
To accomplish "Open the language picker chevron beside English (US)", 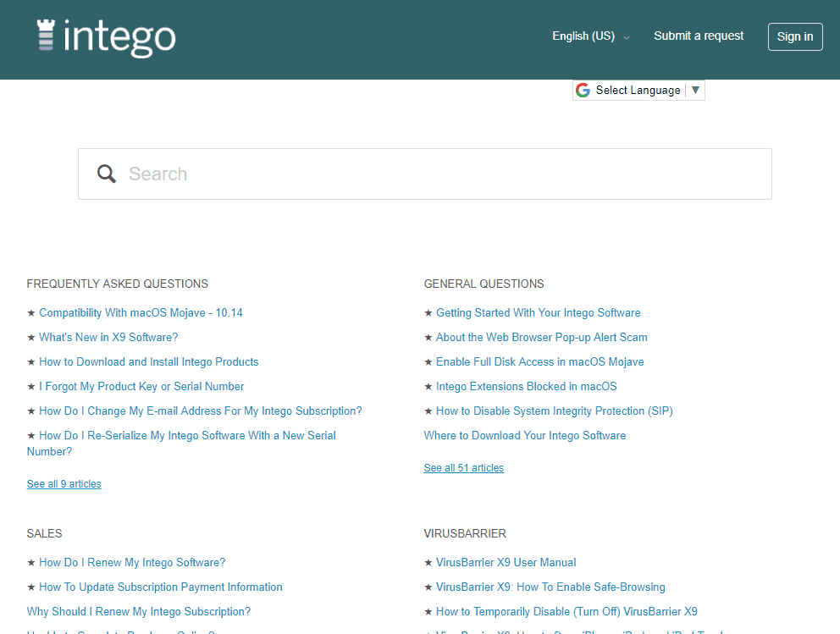I will tap(626, 36).
